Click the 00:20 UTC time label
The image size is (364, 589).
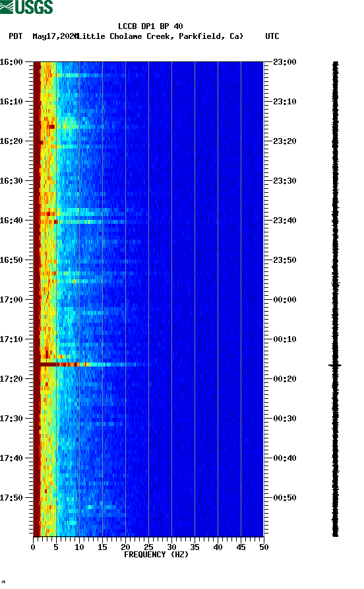[285, 379]
